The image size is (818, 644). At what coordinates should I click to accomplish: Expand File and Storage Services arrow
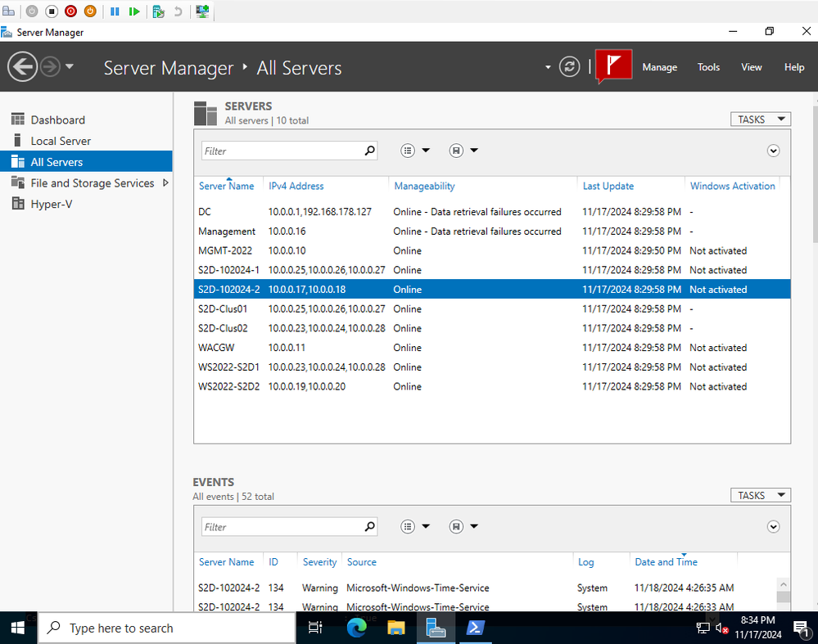pos(165,183)
